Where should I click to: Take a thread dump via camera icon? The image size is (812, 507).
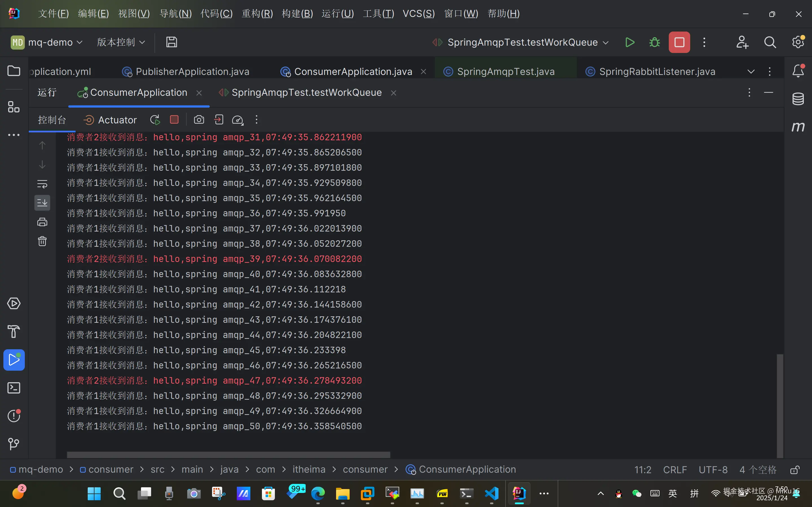(199, 120)
